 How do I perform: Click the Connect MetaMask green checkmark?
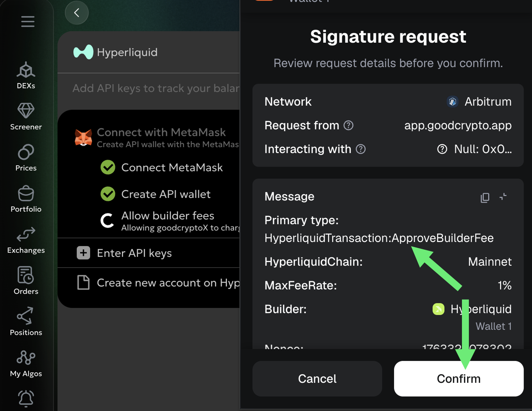click(x=108, y=168)
